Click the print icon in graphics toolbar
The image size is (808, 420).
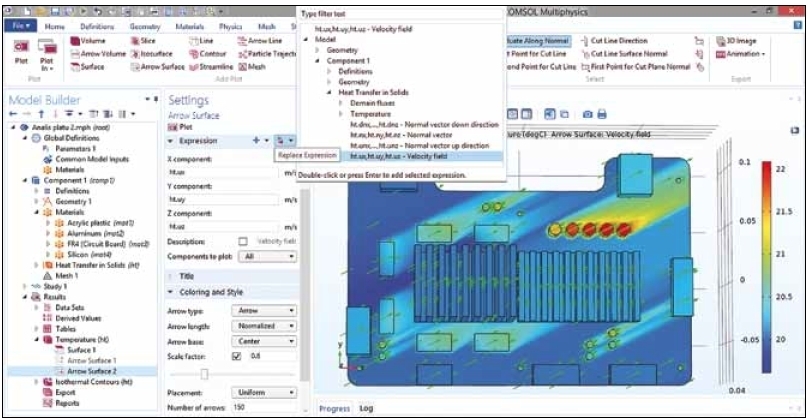pyautogui.click(x=602, y=114)
